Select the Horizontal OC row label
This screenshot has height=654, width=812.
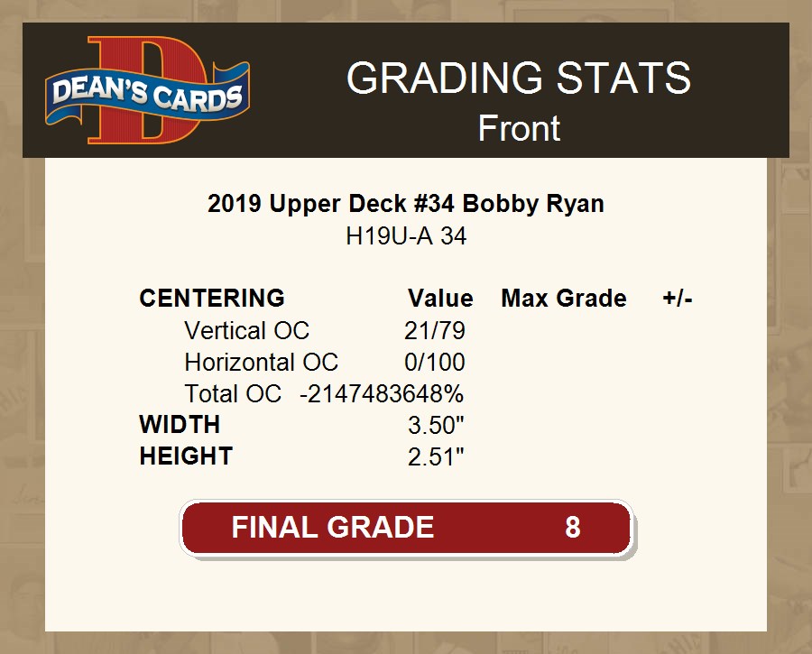[x=261, y=363]
